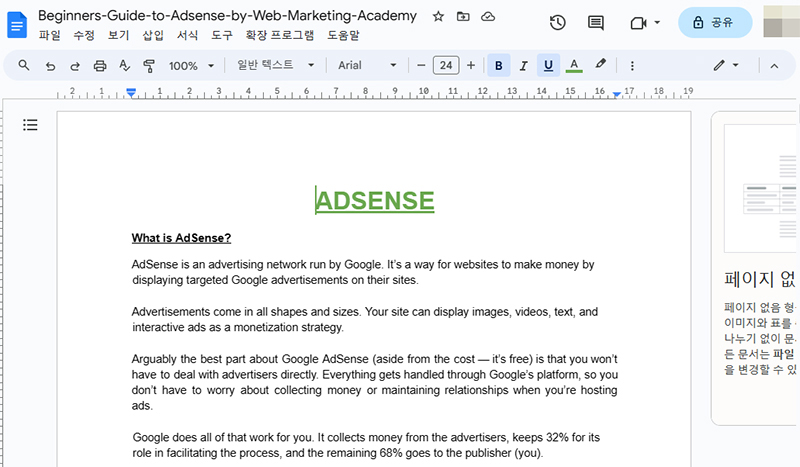Redo the last action
This screenshot has width=800, height=467.
[75, 66]
